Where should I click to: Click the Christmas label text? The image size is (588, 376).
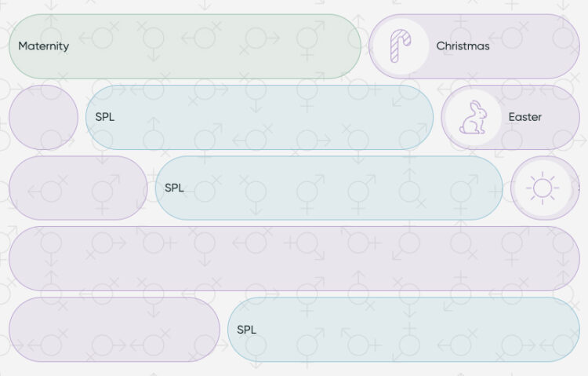coord(463,46)
